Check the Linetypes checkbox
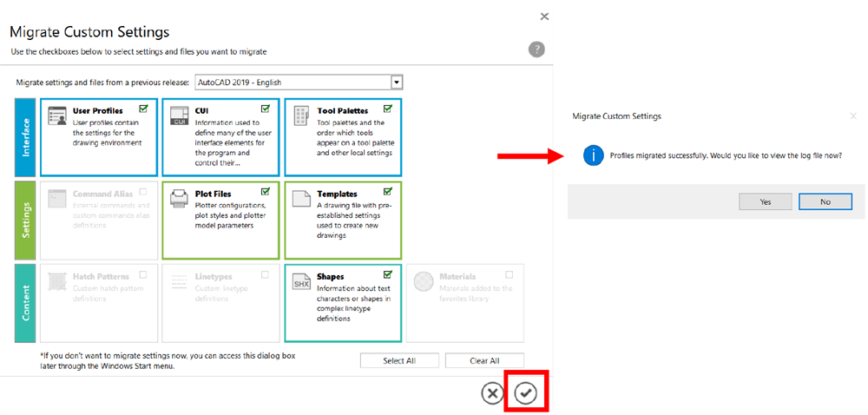This screenshot has height=415, width=868. (265, 273)
